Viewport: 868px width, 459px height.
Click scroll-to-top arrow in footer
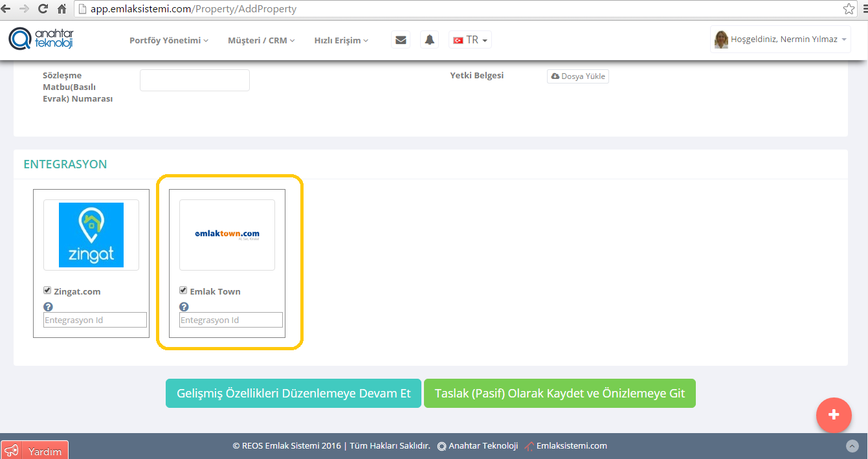pos(852,446)
